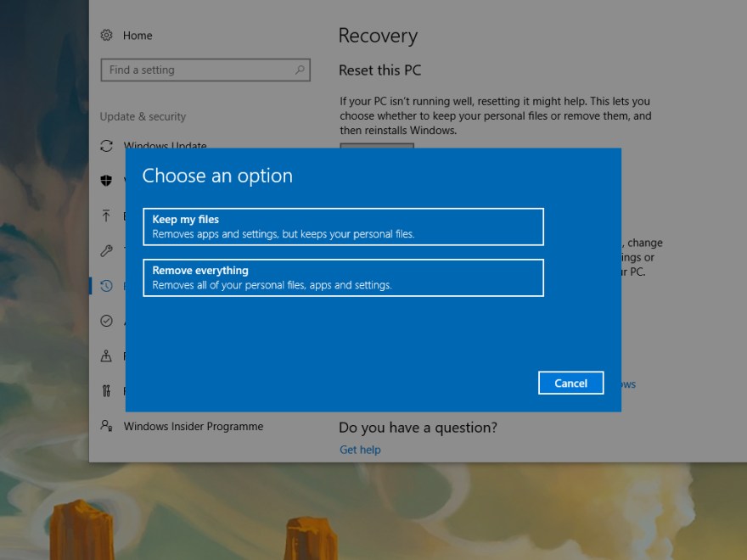The image size is (747, 560).
Task: Open Windows Update via its refresh icon
Action: (x=106, y=146)
